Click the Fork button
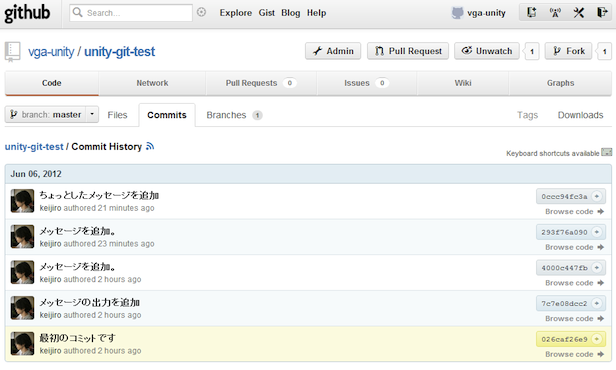 (x=568, y=51)
